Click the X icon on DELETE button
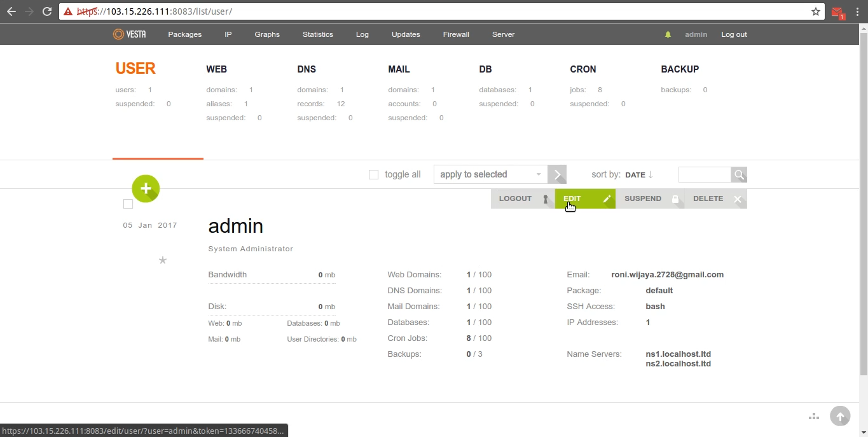The image size is (868, 437). coord(738,198)
